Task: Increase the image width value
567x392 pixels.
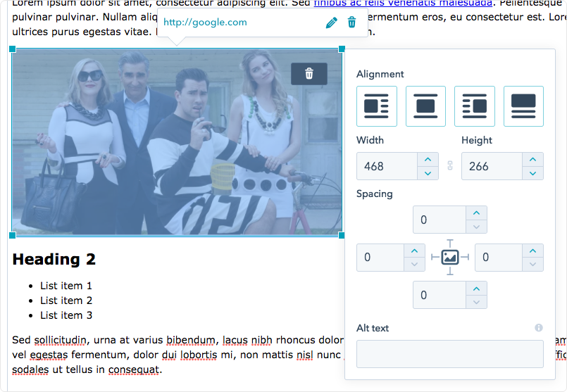Action: coord(428,160)
